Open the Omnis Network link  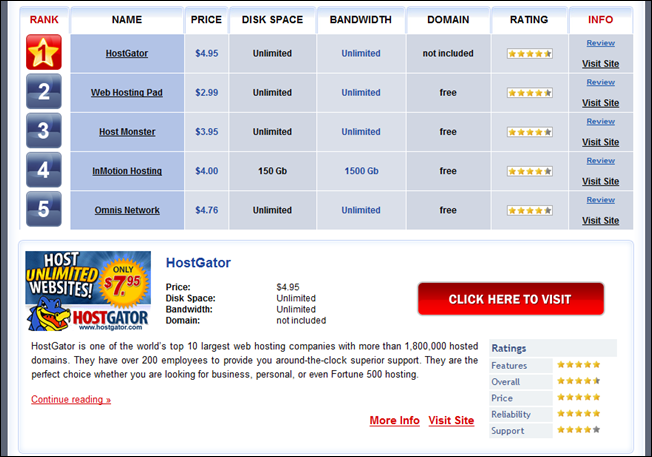(x=127, y=210)
